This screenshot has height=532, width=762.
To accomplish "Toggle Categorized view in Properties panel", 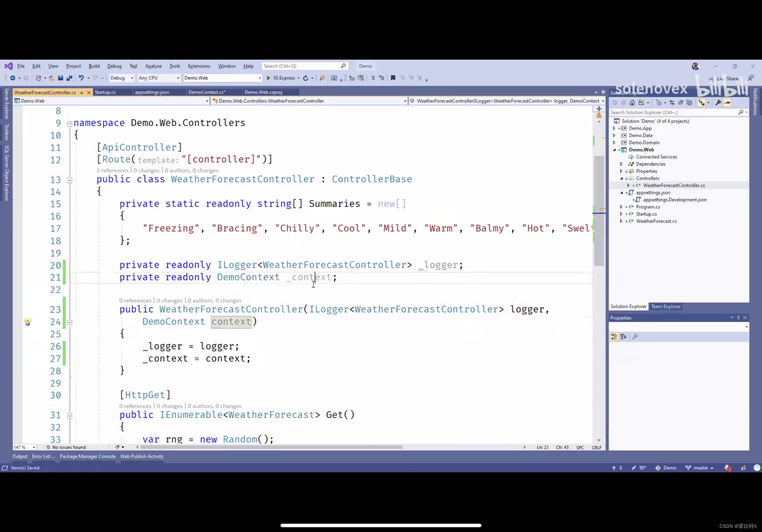I will tap(614, 336).
